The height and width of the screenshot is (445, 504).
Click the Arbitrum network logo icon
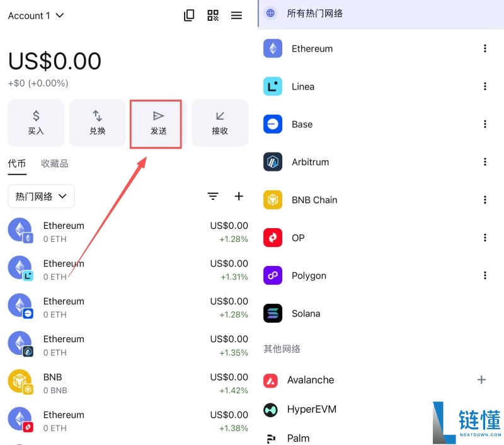click(x=273, y=162)
